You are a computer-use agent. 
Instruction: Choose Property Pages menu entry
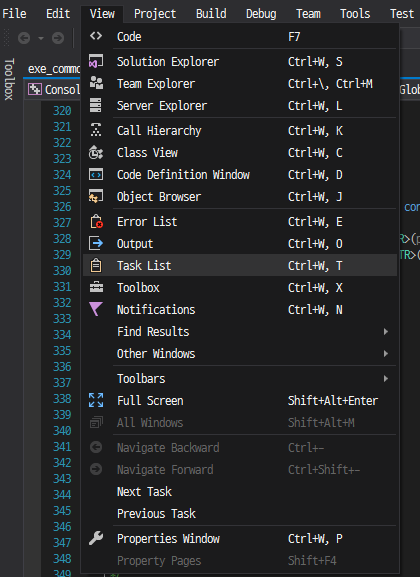[240, 560]
